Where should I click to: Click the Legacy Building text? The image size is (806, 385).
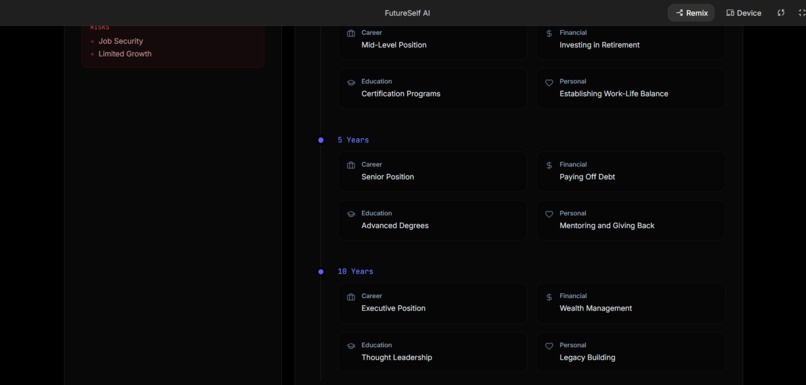[x=587, y=358]
